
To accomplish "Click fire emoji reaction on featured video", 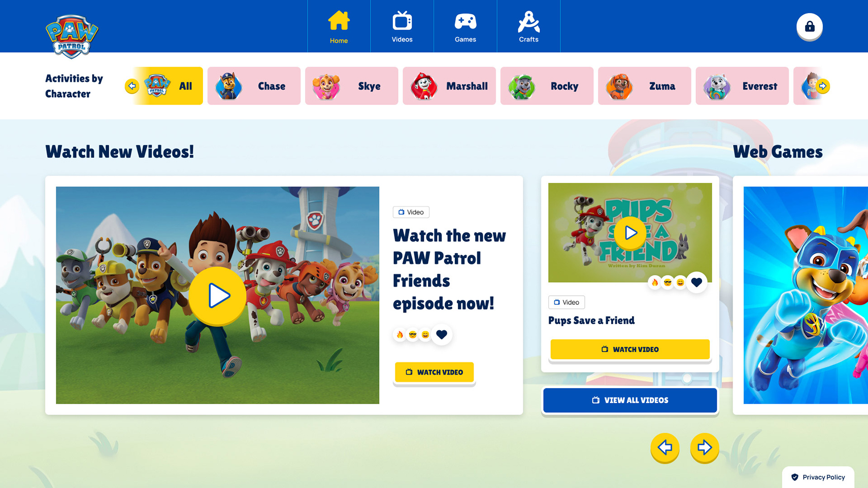I will [400, 334].
